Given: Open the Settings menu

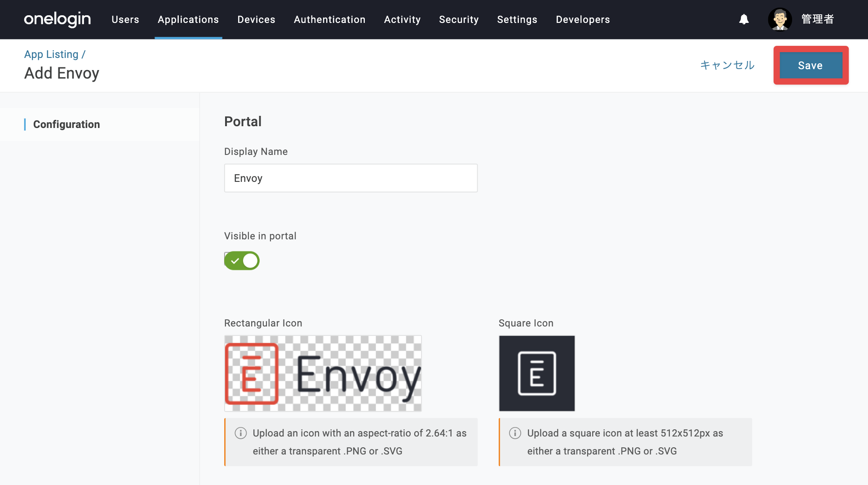Looking at the screenshot, I should 517,19.
